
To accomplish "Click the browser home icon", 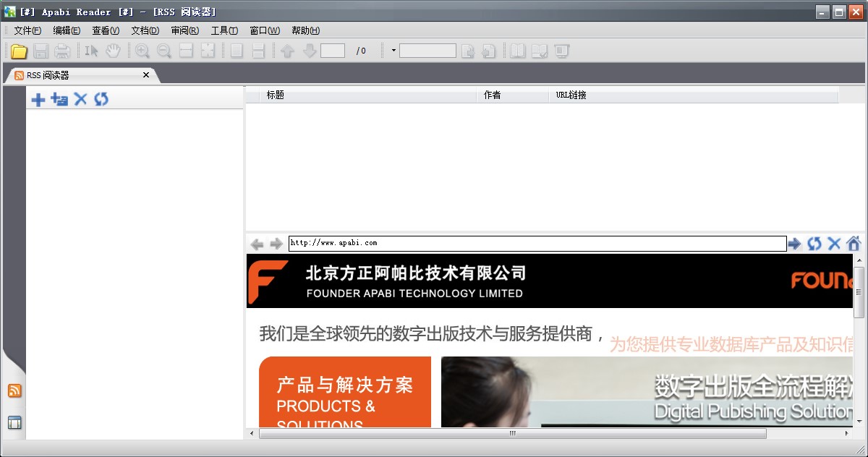I will tap(854, 244).
